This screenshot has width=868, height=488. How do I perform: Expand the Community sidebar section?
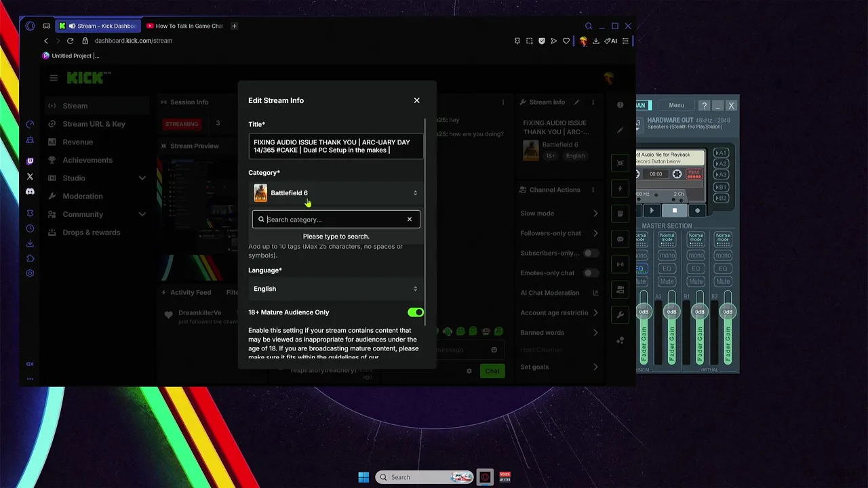coord(98,214)
